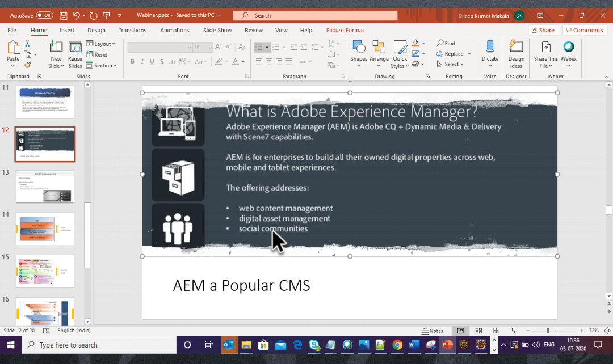Select slide 14 thumbnail
The width and height of the screenshot is (613, 364).
coord(45,228)
